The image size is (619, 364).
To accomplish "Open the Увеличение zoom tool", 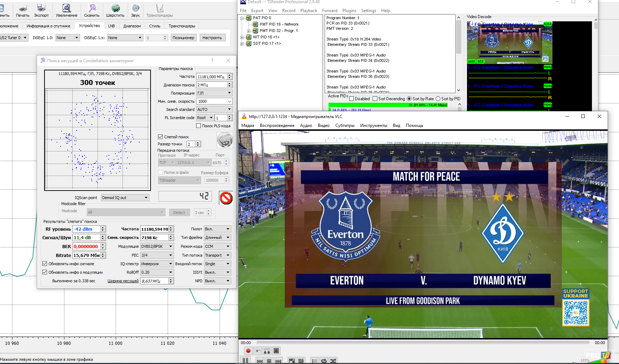I will (66, 10).
